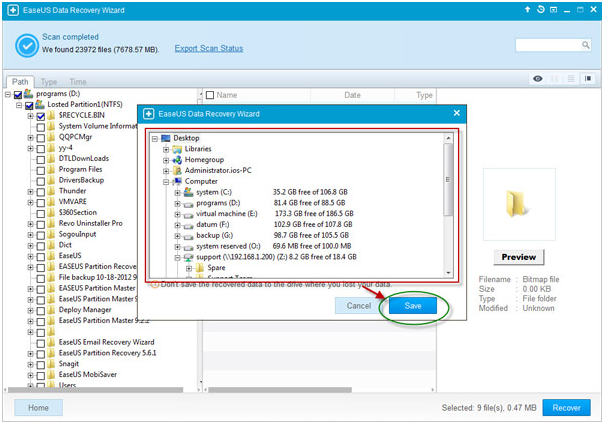Select the detail pane view icon
The image size is (604, 424).
point(588,79)
